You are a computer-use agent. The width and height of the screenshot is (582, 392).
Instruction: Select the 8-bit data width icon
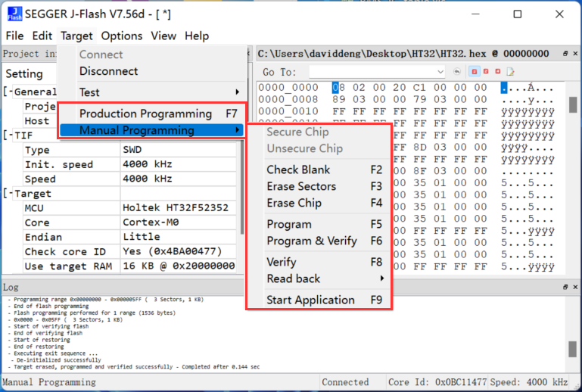(x=474, y=72)
